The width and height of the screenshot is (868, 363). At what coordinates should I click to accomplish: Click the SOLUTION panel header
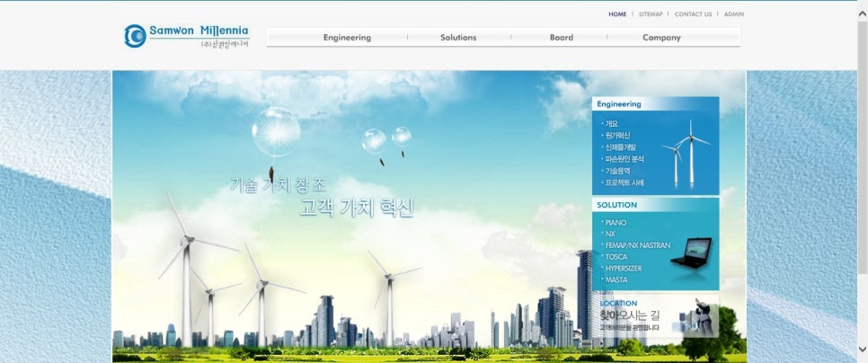click(655, 205)
